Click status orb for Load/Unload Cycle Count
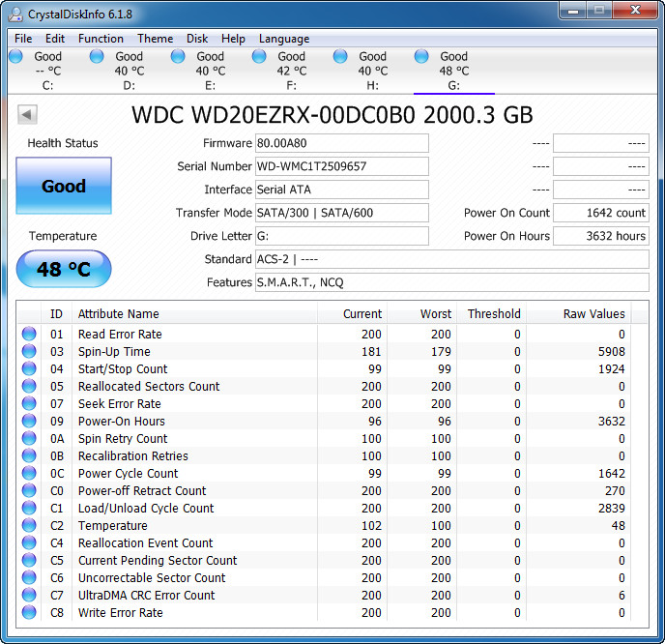 pyautogui.click(x=29, y=508)
